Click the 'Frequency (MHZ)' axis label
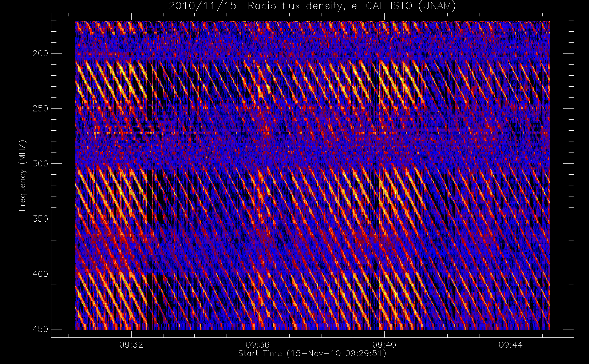 click(23, 175)
